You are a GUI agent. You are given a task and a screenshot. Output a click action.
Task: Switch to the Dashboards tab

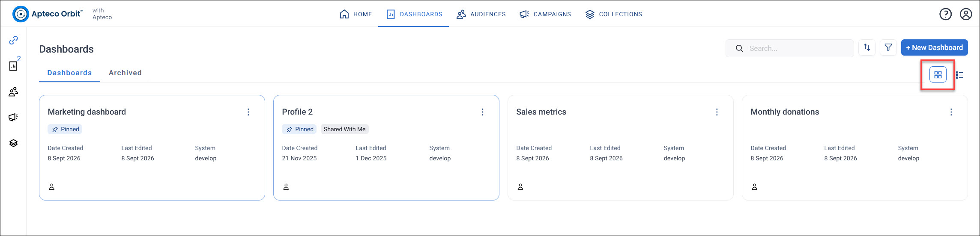click(69, 73)
